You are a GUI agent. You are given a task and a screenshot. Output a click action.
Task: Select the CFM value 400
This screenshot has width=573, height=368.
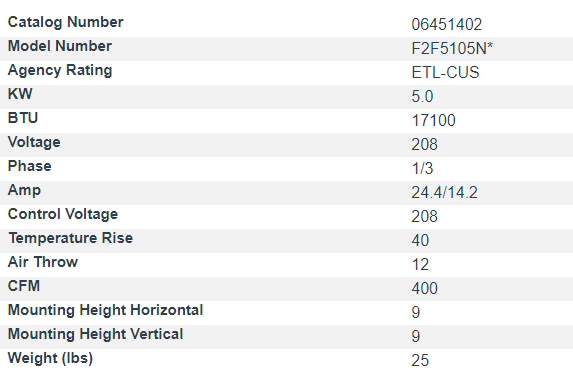(x=424, y=289)
